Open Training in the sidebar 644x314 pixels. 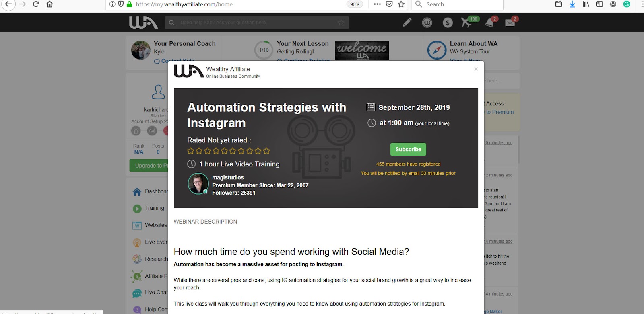149,208
